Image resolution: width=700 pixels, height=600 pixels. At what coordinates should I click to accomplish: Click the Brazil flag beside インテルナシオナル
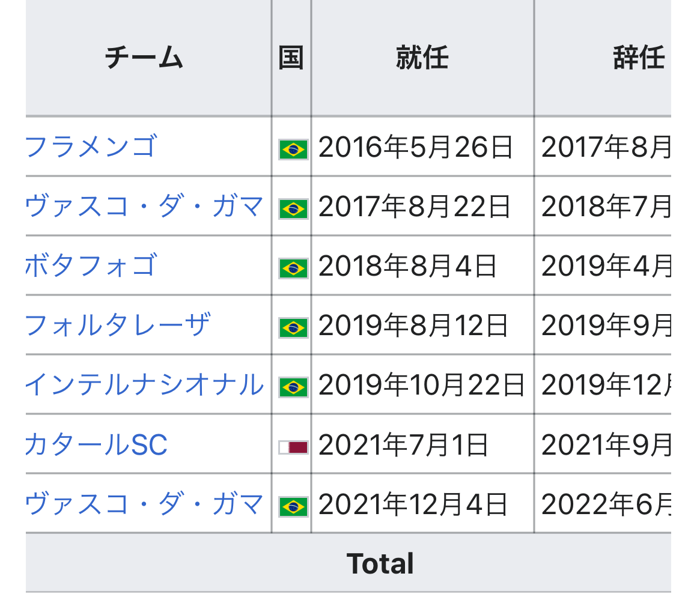coord(293,387)
